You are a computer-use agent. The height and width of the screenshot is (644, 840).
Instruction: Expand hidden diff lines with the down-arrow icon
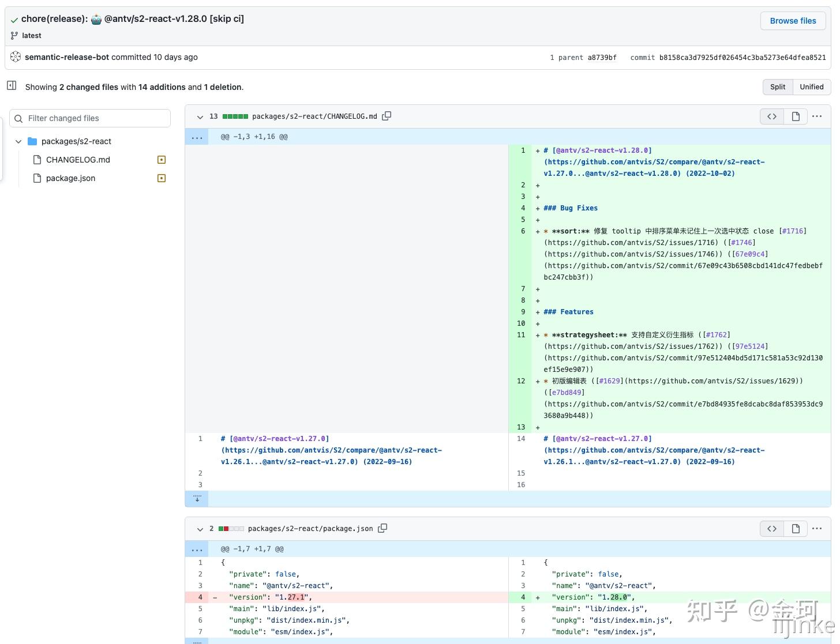click(x=197, y=498)
